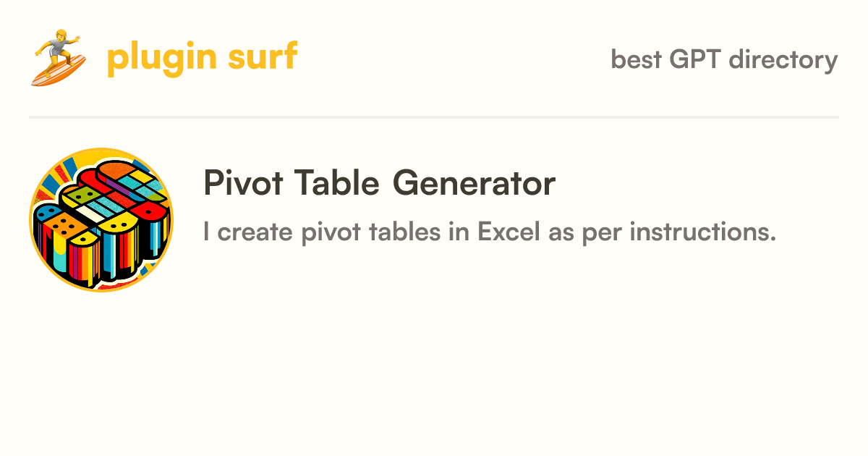
Task: Go to the plugin surf homepage title
Action: (x=202, y=58)
